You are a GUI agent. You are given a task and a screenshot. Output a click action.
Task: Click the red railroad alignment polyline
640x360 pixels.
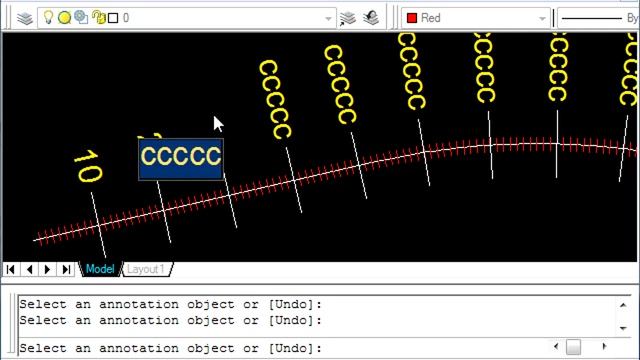[327, 173]
